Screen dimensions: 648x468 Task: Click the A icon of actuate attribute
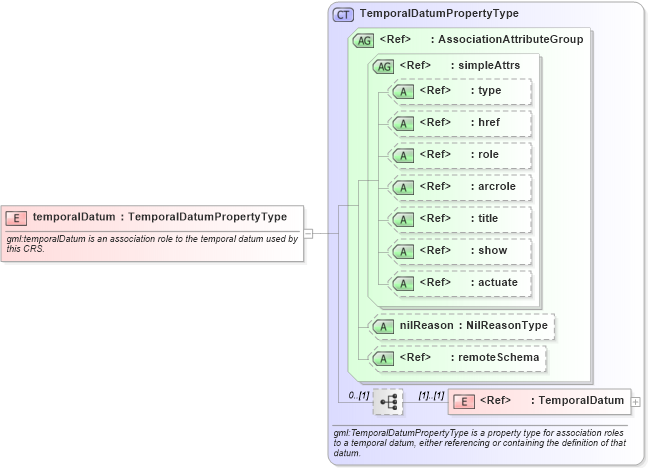(x=403, y=284)
